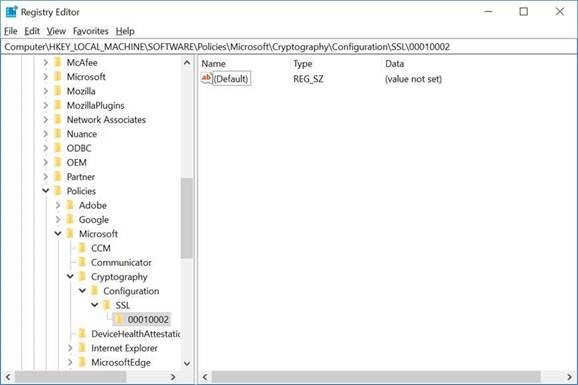Click the values pane horizontal scrollbar thumb

click(376, 377)
